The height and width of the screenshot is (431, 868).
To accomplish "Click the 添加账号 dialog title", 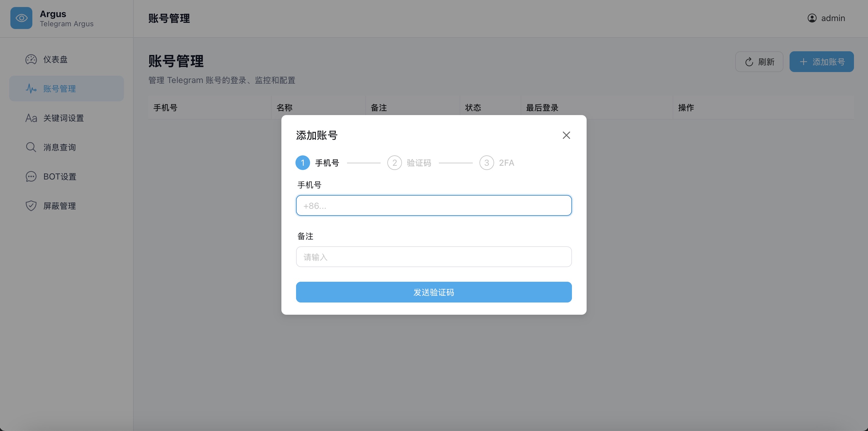I will pos(317,135).
